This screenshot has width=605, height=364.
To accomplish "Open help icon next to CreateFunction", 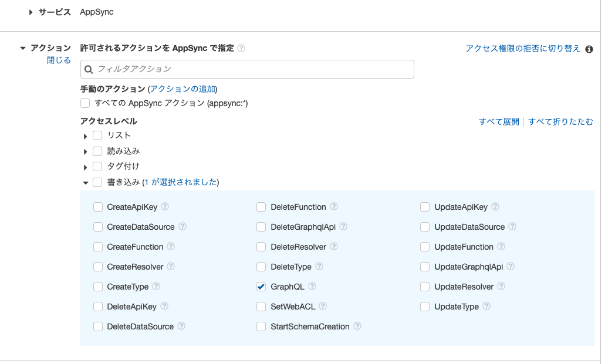I will [171, 246].
